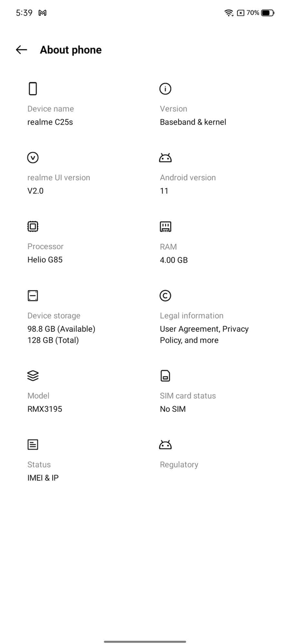Tap the Status document icon
Screen dimensions: 290x644
pos(33,444)
